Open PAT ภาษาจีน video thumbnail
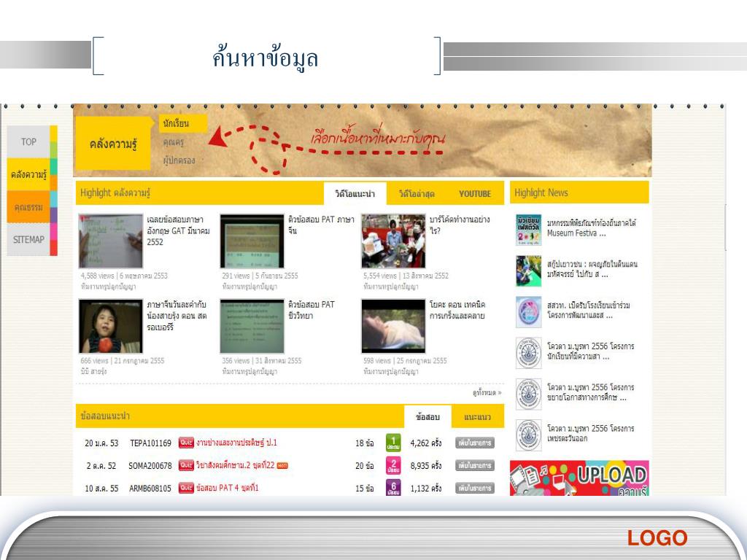This screenshot has height=560, width=747. click(252, 241)
